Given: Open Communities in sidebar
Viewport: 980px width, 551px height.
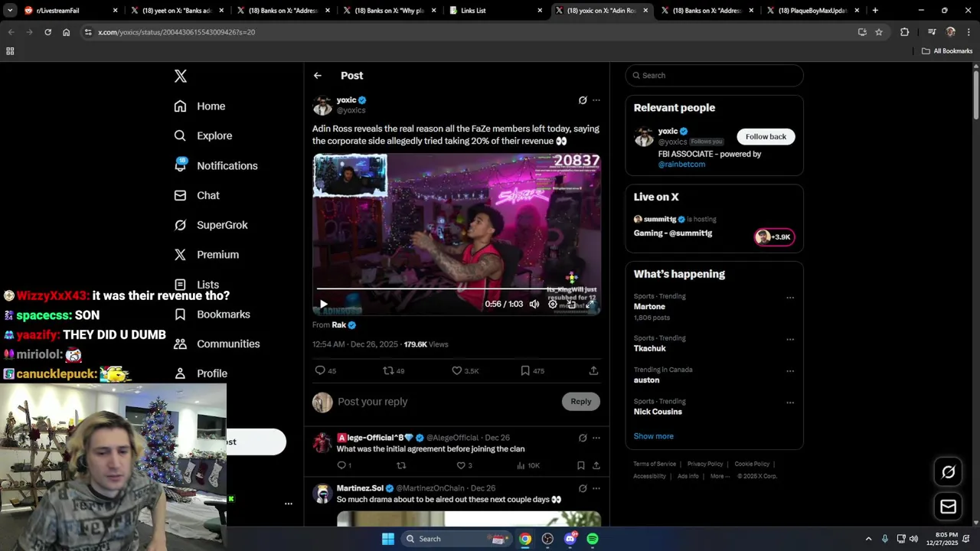Looking at the screenshot, I should click(217, 344).
